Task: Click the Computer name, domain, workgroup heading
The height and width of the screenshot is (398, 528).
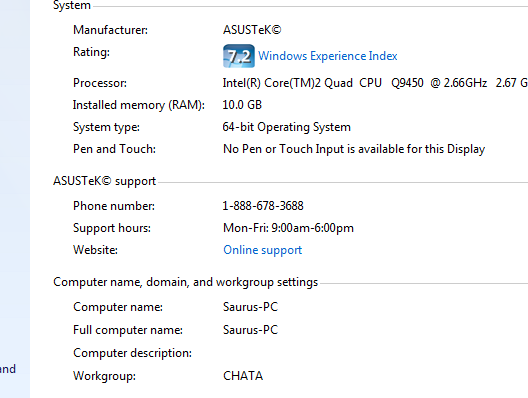Action: pyautogui.click(x=186, y=282)
